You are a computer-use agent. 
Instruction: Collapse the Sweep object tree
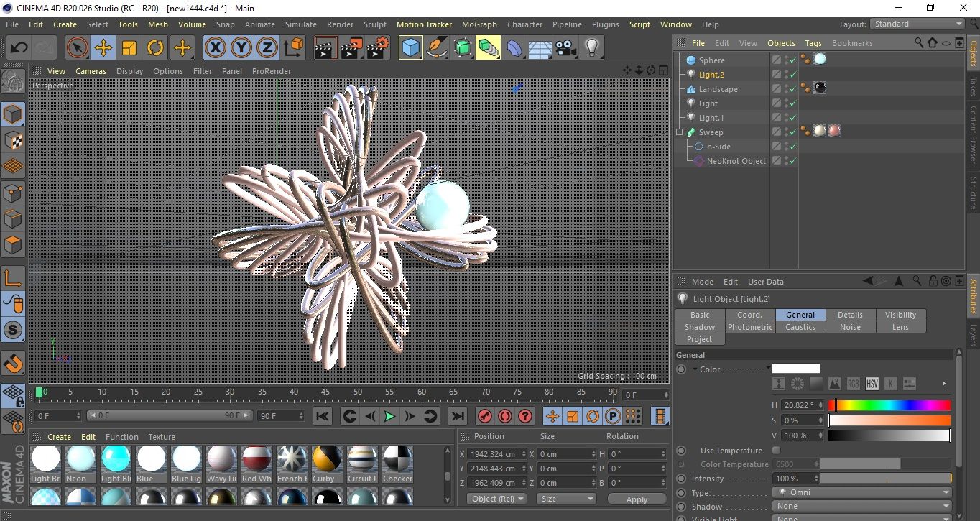[x=680, y=132]
